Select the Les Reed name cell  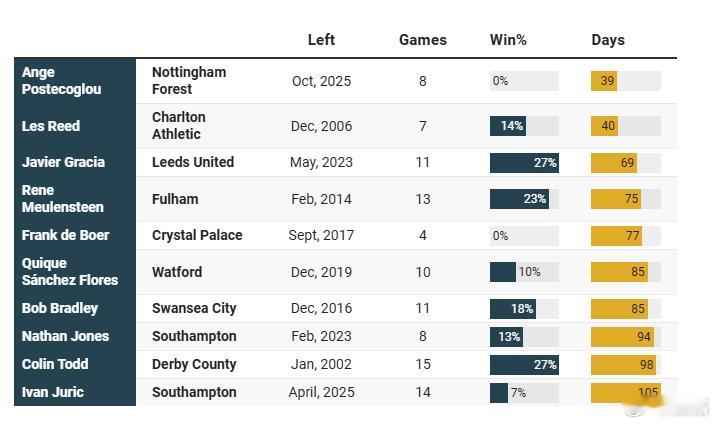[51, 126]
